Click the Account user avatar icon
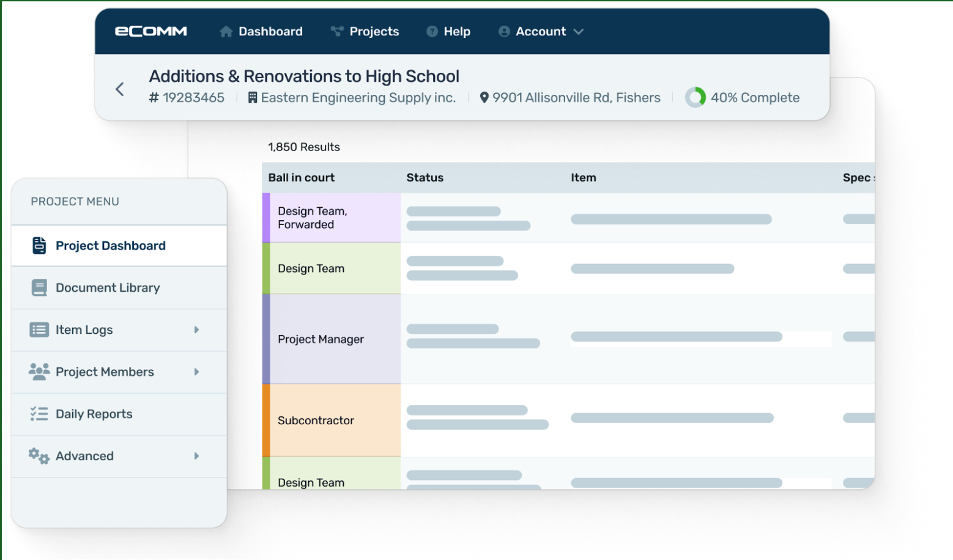Screen dimensions: 953x560 pyautogui.click(x=503, y=31)
